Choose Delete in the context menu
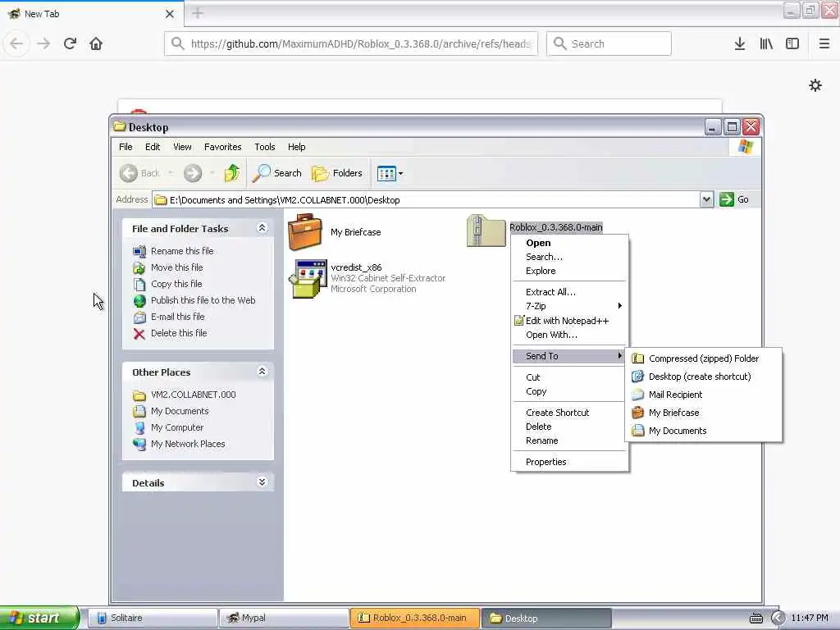The height and width of the screenshot is (630, 840). 569,427
